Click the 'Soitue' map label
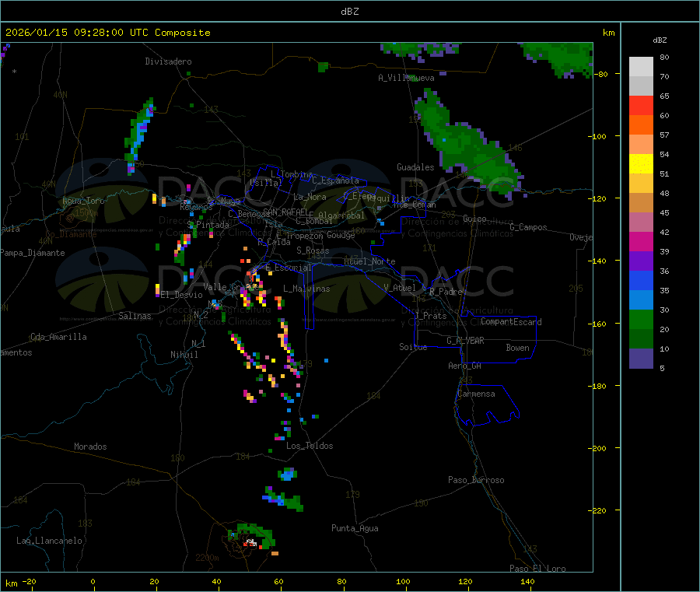This screenshot has width=700, height=592. tap(413, 347)
